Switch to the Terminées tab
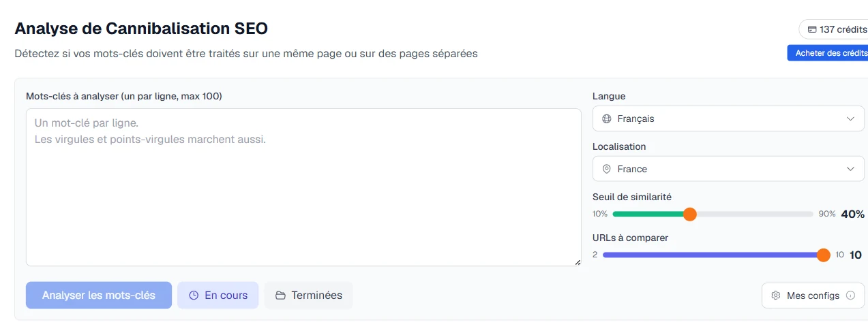 (309, 296)
